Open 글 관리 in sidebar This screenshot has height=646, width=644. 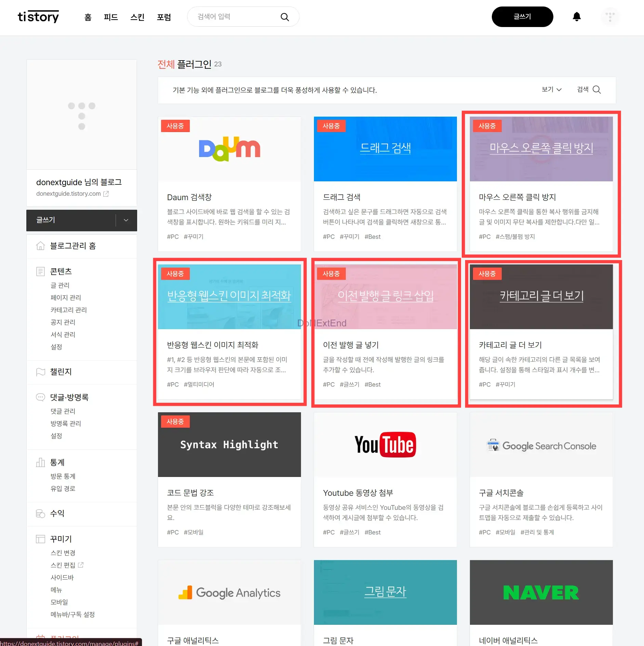(60, 285)
